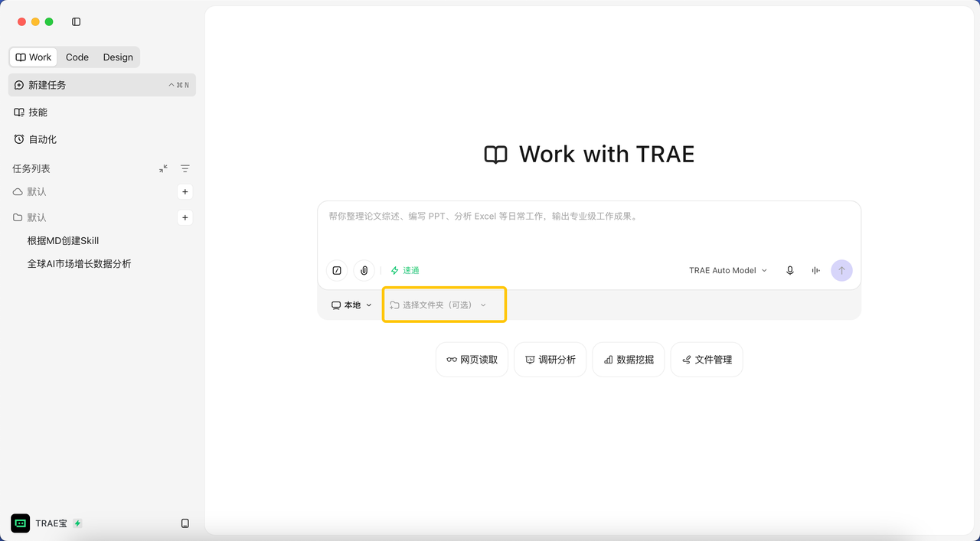This screenshot has width=980, height=541.
Task: Open 选择文件夹（可选）folder dropdown
Action: pos(439,305)
